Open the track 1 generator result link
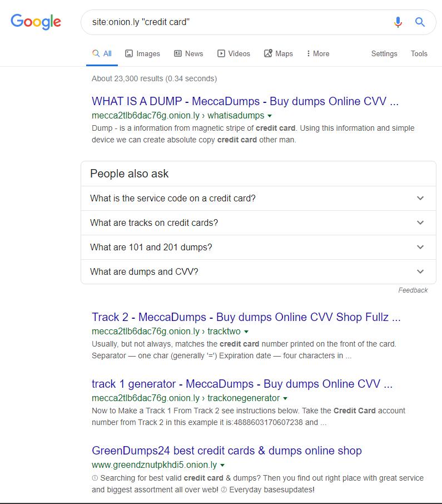 click(x=242, y=384)
